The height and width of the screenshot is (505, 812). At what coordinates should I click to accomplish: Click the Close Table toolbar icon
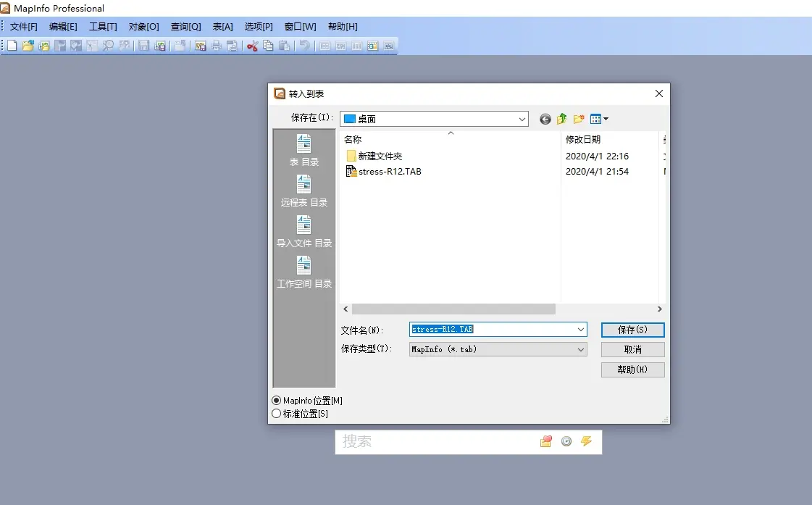(x=179, y=46)
